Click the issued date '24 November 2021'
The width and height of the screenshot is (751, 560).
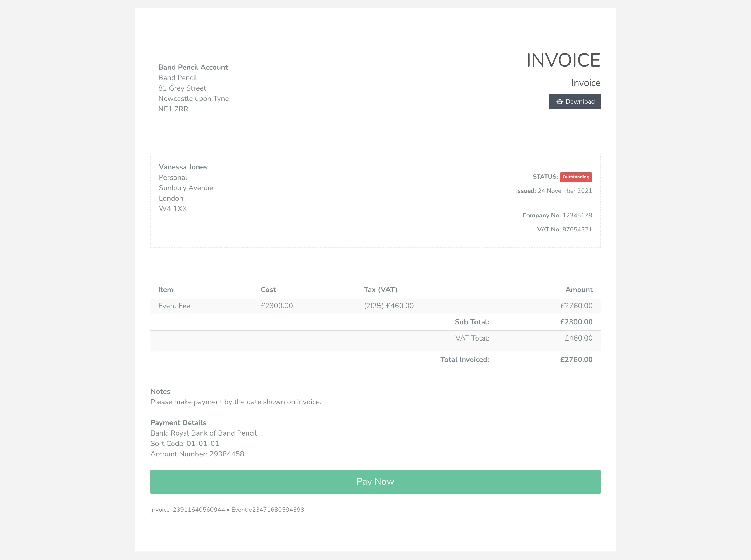(565, 191)
